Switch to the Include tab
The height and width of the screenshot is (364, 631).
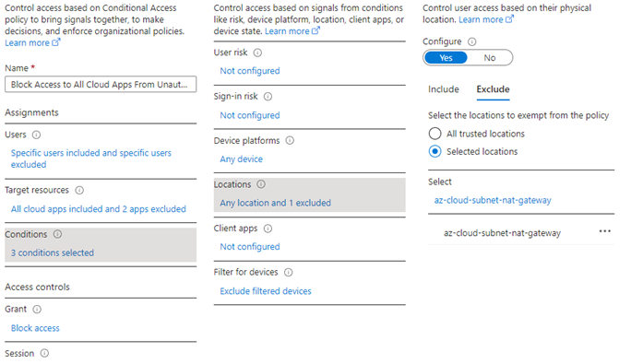point(444,89)
